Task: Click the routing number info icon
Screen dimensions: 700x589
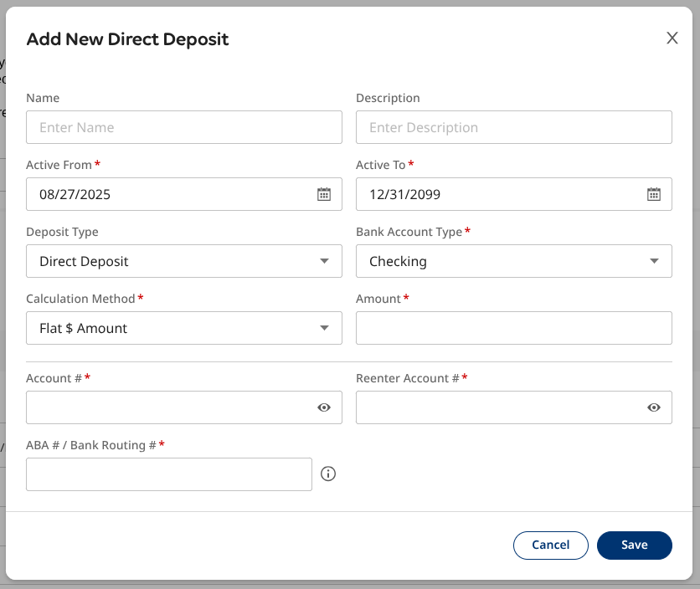Action: (x=328, y=474)
